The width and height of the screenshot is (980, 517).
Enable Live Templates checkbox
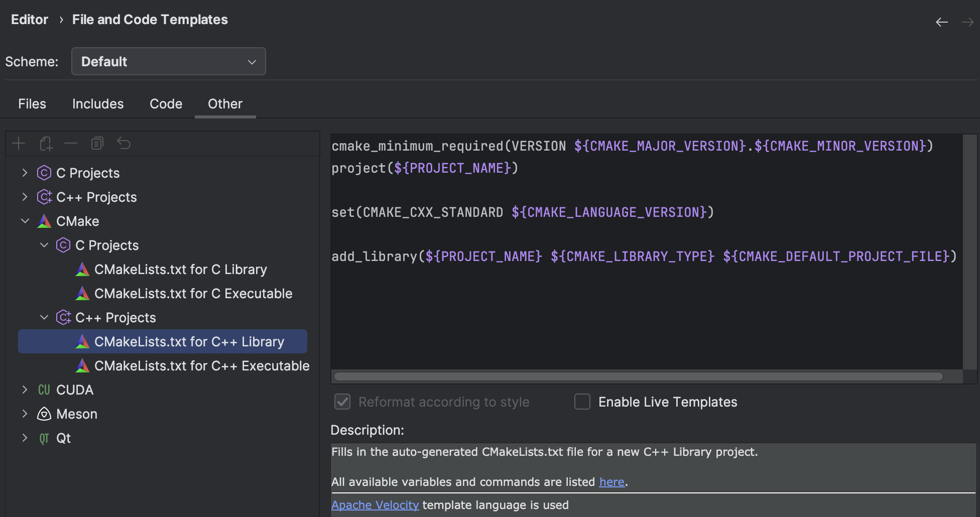[582, 402]
